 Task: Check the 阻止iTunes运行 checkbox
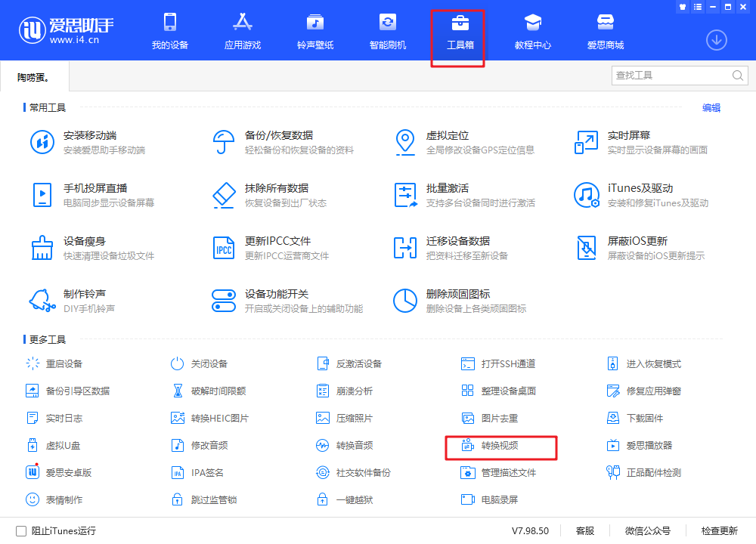[x=21, y=531]
